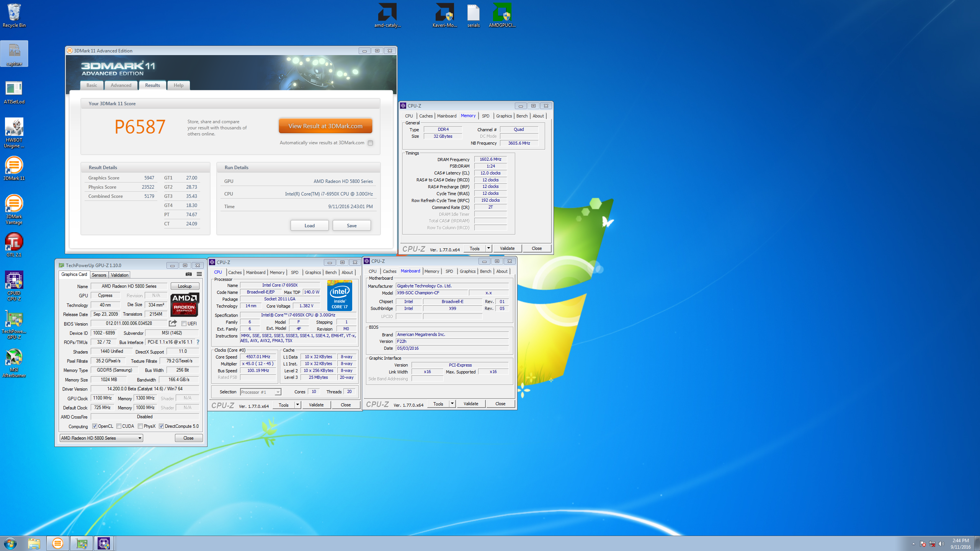Click the Load button in Run Details

point(309,225)
